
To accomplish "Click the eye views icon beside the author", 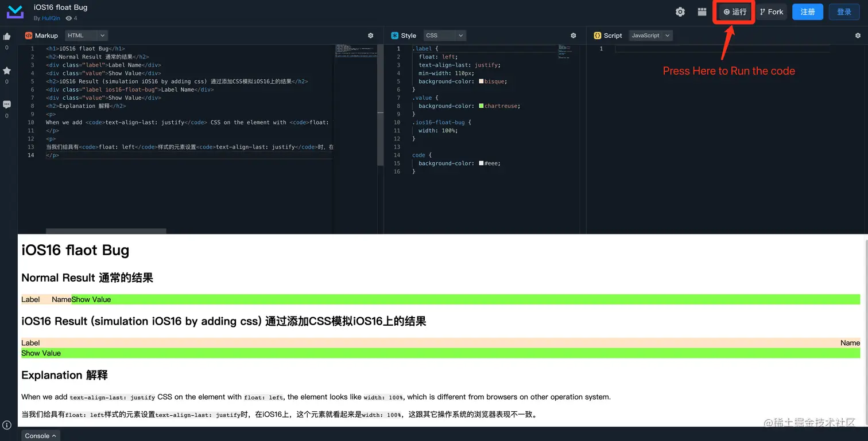I will click(x=69, y=18).
